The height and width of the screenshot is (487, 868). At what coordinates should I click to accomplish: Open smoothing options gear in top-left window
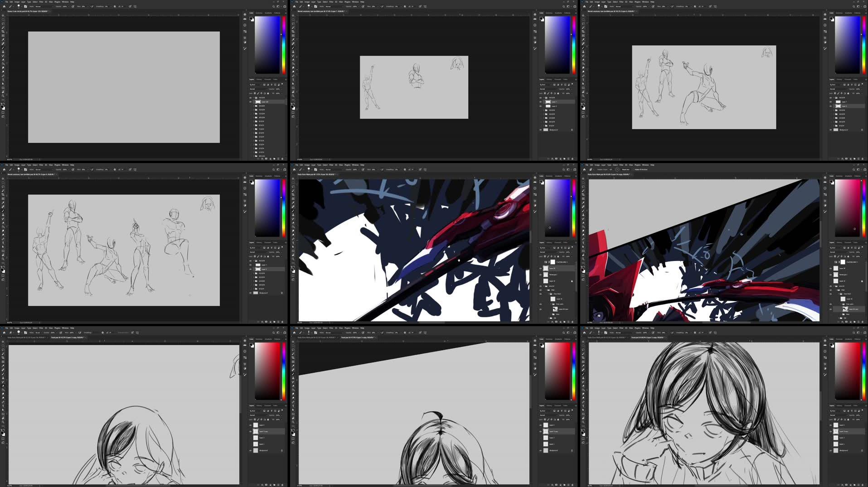[115, 6]
